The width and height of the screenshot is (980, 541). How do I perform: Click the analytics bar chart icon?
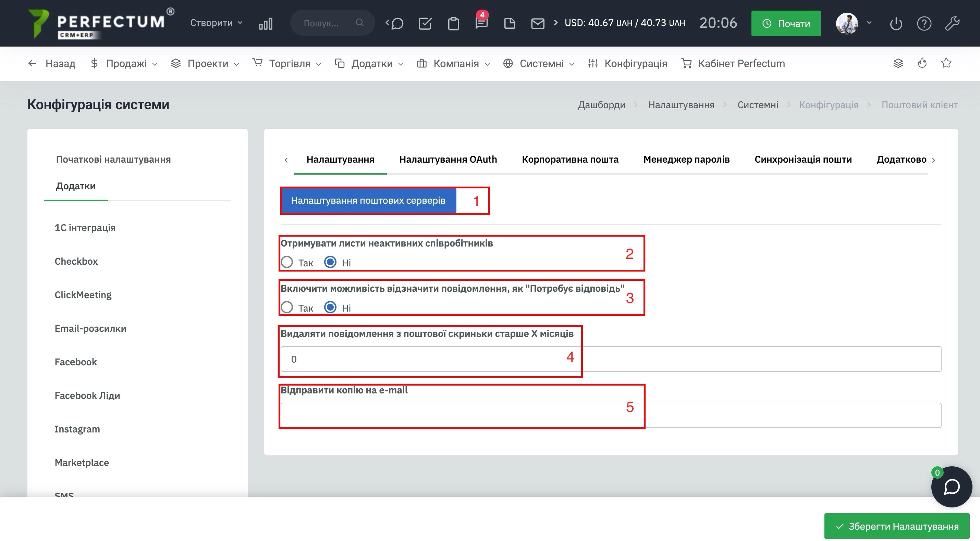click(265, 23)
